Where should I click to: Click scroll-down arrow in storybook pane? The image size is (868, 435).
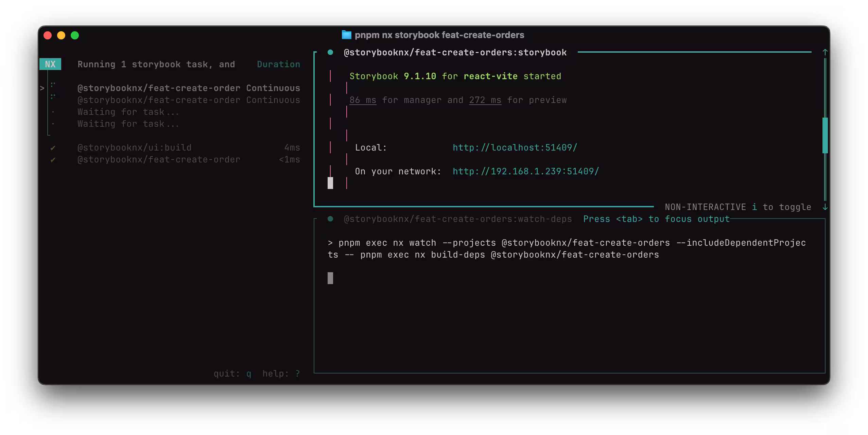point(825,207)
